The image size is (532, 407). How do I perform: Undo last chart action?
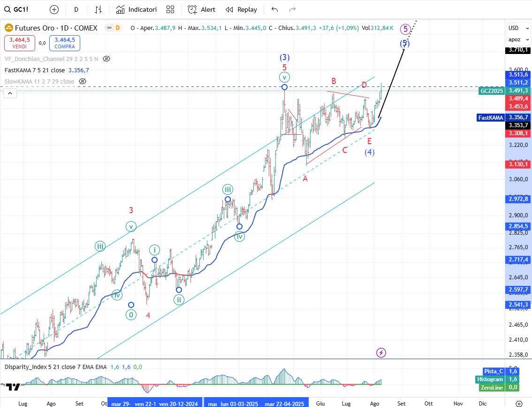pos(275,9)
